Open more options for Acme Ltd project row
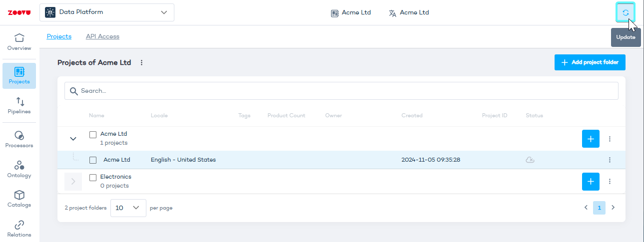 pyautogui.click(x=610, y=160)
